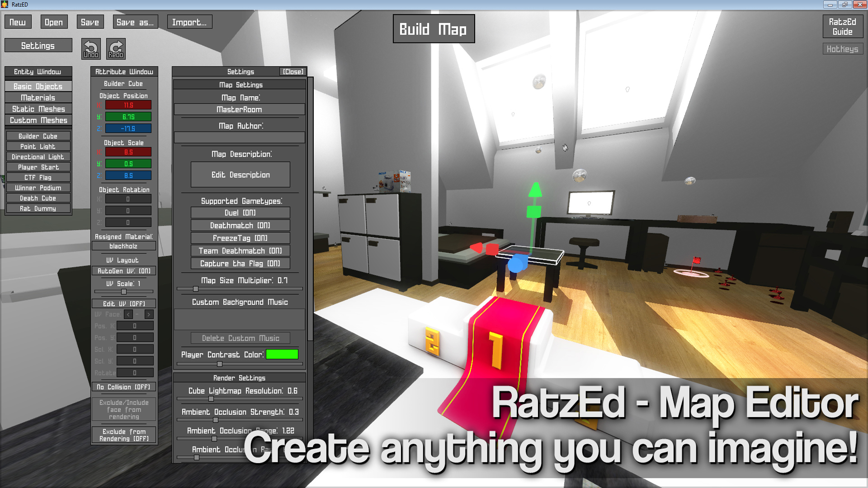Toggle No Collision OFF setting
The height and width of the screenshot is (488, 868).
point(124,387)
